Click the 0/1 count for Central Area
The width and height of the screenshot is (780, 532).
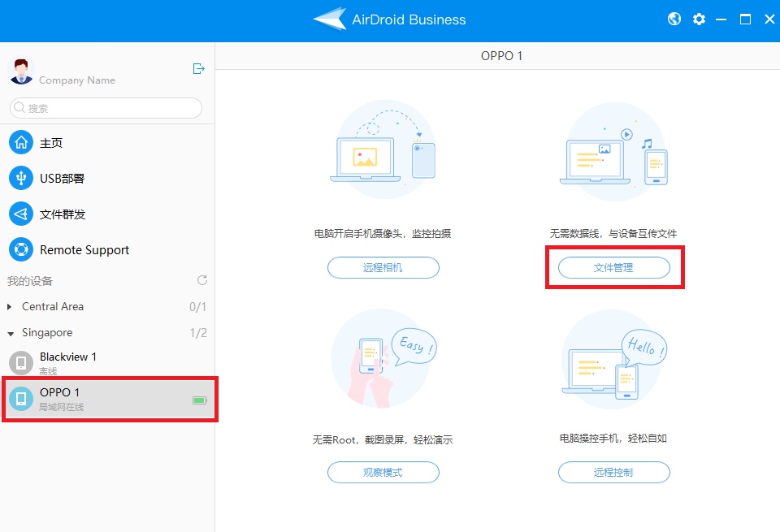(x=197, y=307)
